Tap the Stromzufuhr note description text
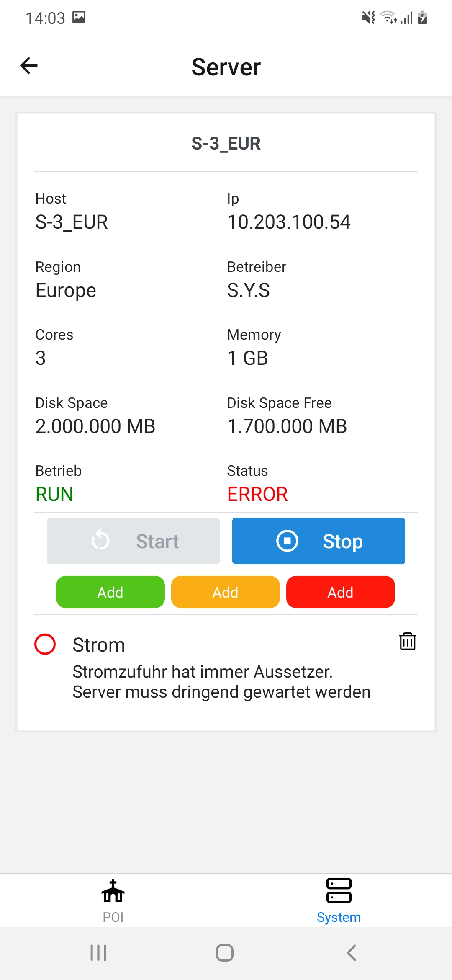 221,682
